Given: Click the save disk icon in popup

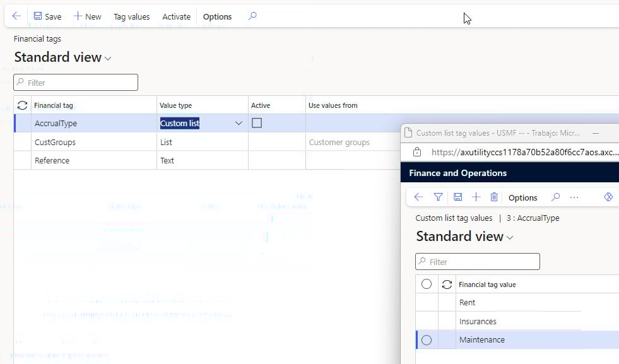Looking at the screenshot, I should coord(457,197).
